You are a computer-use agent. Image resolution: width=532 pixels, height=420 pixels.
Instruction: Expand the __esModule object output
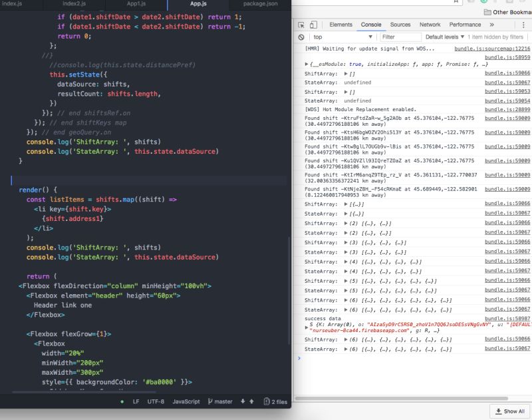(x=306, y=65)
